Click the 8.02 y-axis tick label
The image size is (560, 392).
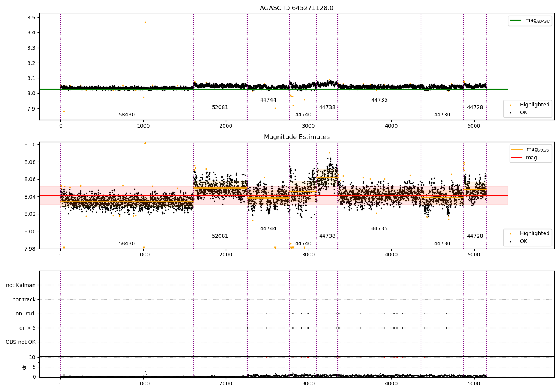pos(30,214)
